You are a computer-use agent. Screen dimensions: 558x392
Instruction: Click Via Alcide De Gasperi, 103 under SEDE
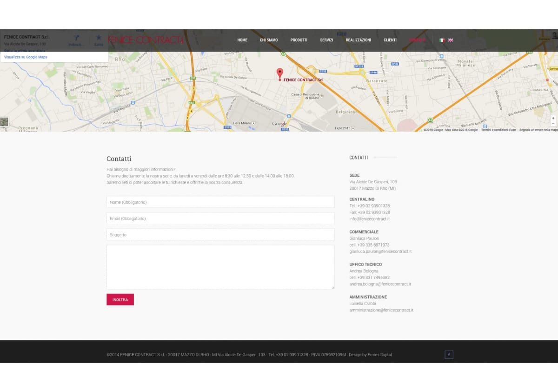(x=373, y=182)
